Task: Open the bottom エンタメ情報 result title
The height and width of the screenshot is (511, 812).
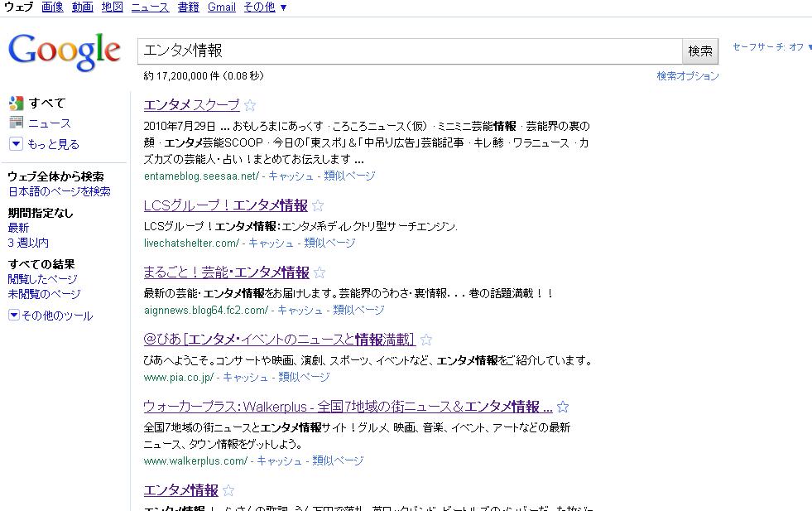Action: tap(180, 489)
